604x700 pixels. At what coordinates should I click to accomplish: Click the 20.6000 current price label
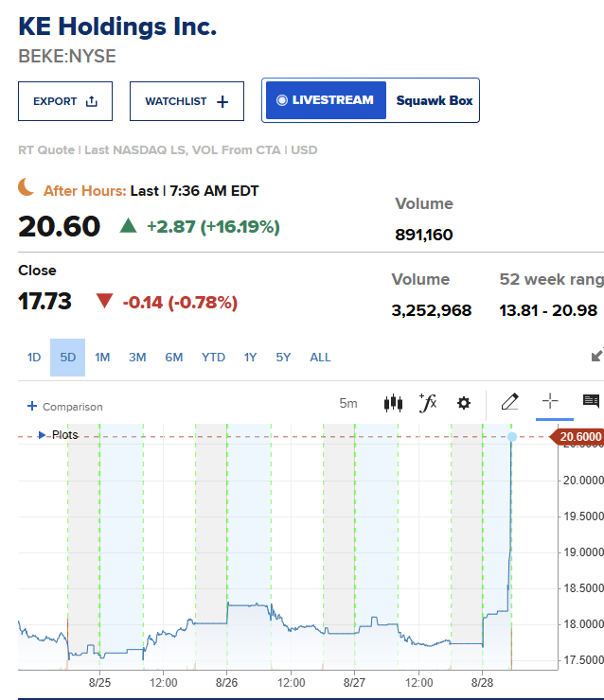(577, 437)
